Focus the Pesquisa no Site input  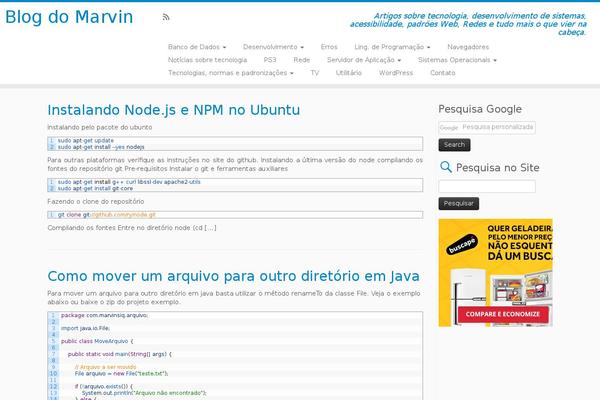click(487, 186)
